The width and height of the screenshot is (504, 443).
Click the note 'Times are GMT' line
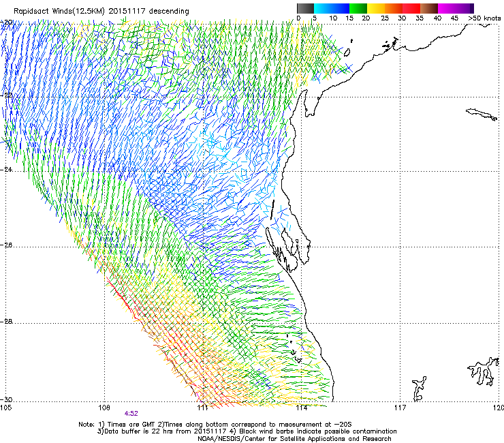click(215, 425)
